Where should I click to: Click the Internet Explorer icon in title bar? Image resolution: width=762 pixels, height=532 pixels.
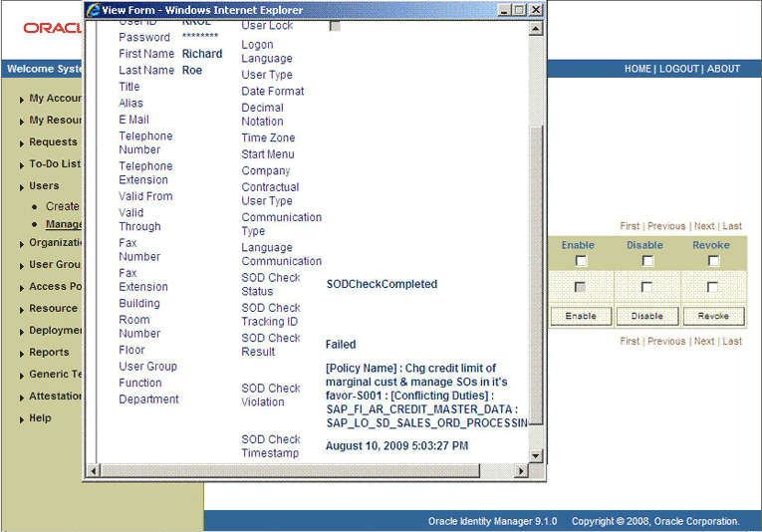coord(93,10)
